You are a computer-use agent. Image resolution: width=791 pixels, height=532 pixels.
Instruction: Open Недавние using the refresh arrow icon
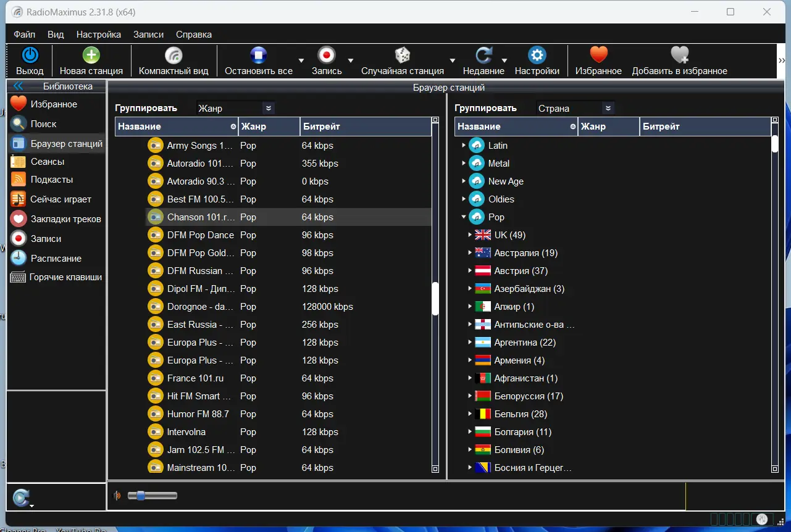[483, 56]
